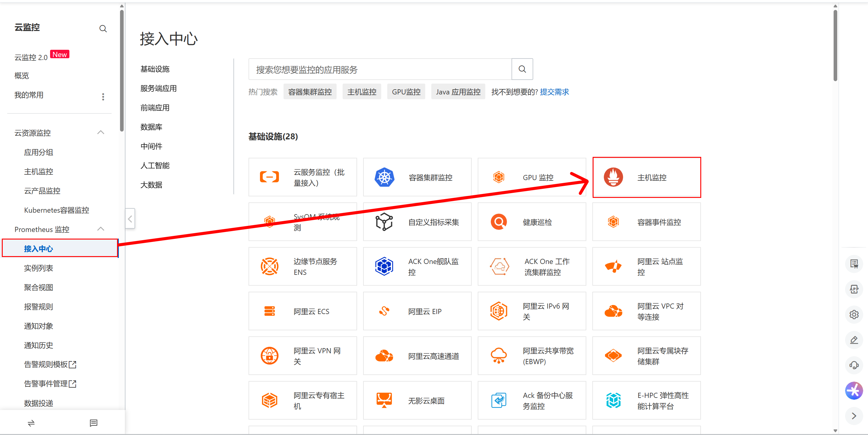The height and width of the screenshot is (435, 868).
Task: Click the switch-arrows icon at sidebar bottom
Action: (x=31, y=423)
